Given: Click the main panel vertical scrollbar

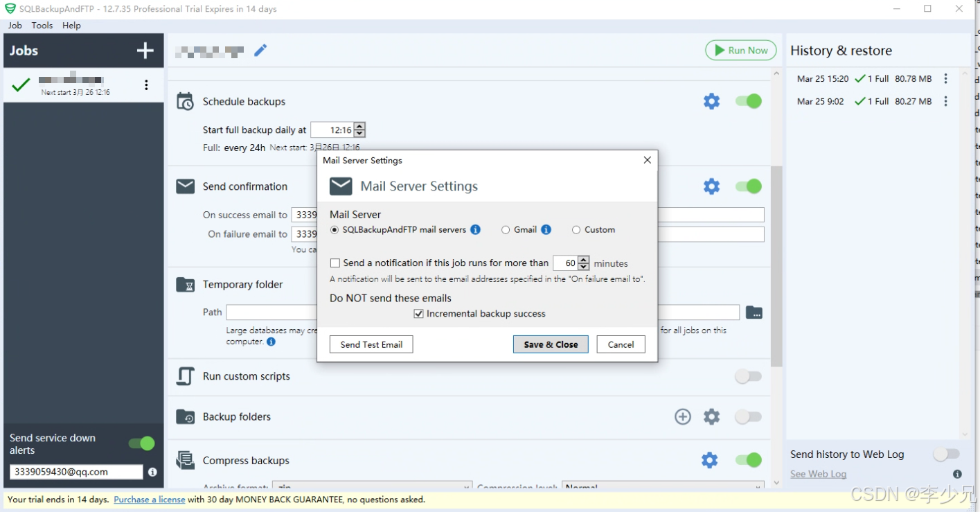Looking at the screenshot, I should coord(776,266).
